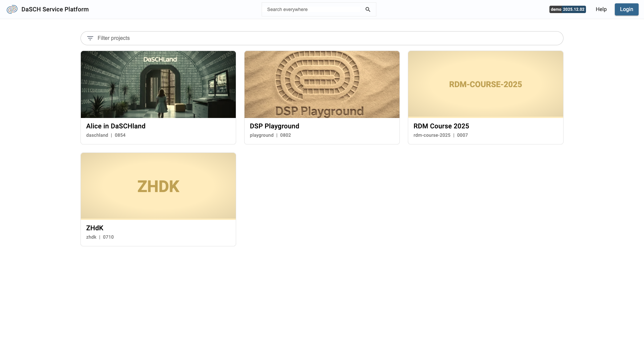Click the search magnifier icon
Image resolution: width=644 pixels, height=362 pixels.
click(x=368, y=9)
